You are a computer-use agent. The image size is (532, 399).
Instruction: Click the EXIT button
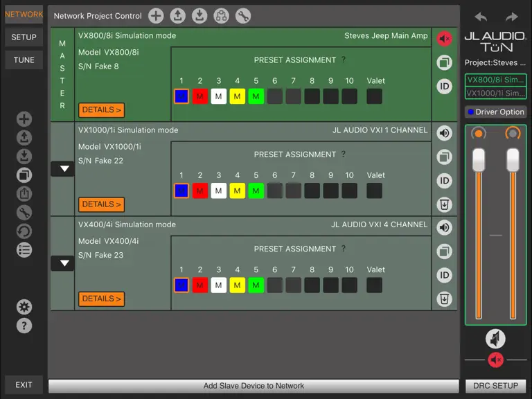24,384
